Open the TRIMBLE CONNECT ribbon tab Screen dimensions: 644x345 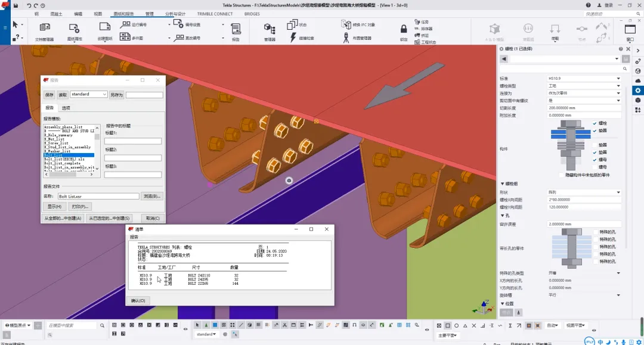click(x=215, y=14)
